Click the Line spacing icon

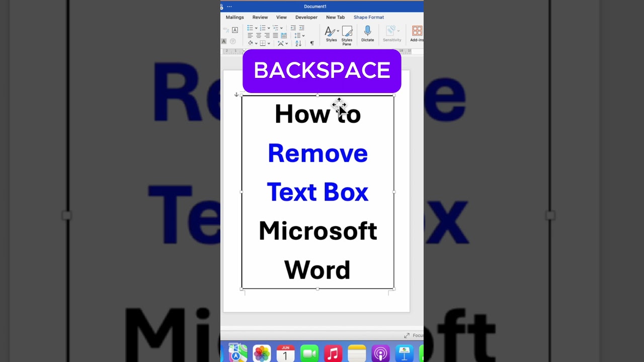point(297,35)
